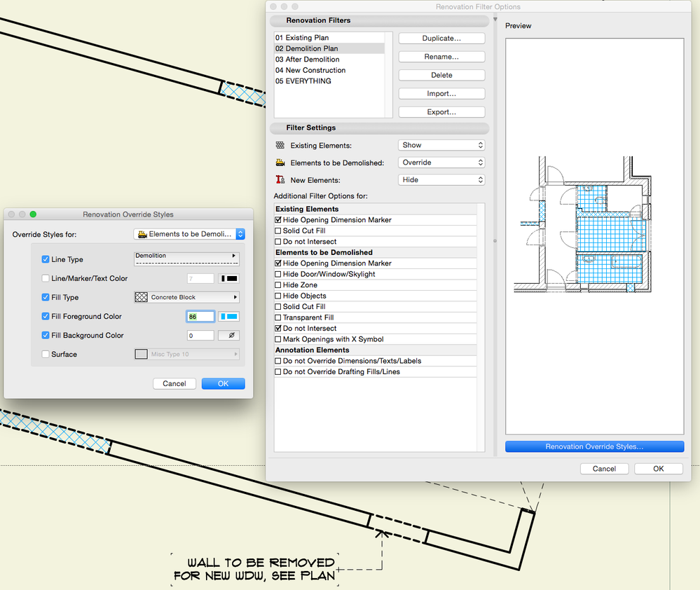This screenshot has height=590, width=700.
Task: Enable Line Type override checkbox
Action: (x=46, y=259)
